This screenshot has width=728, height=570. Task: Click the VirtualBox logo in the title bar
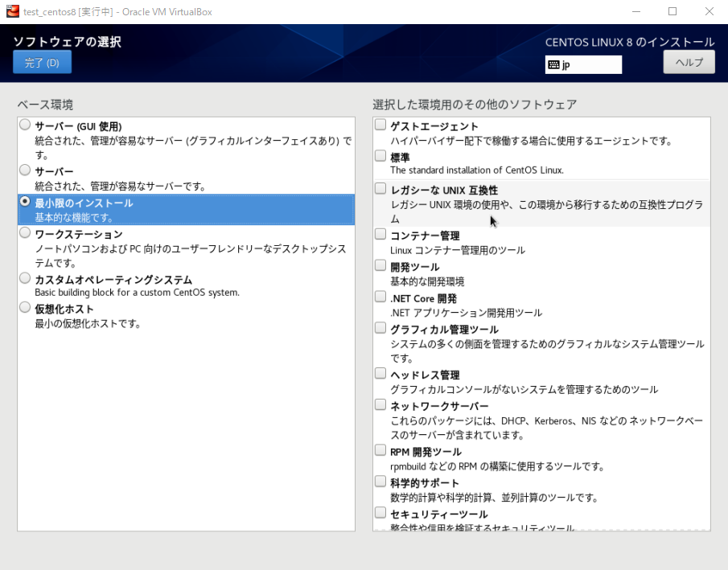pos(10,11)
